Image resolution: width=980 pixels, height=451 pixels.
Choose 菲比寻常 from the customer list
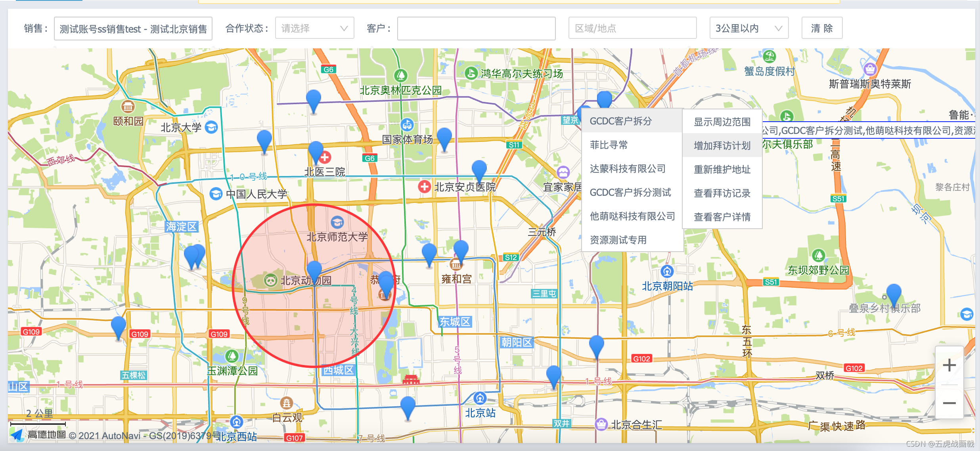(609, 145)
